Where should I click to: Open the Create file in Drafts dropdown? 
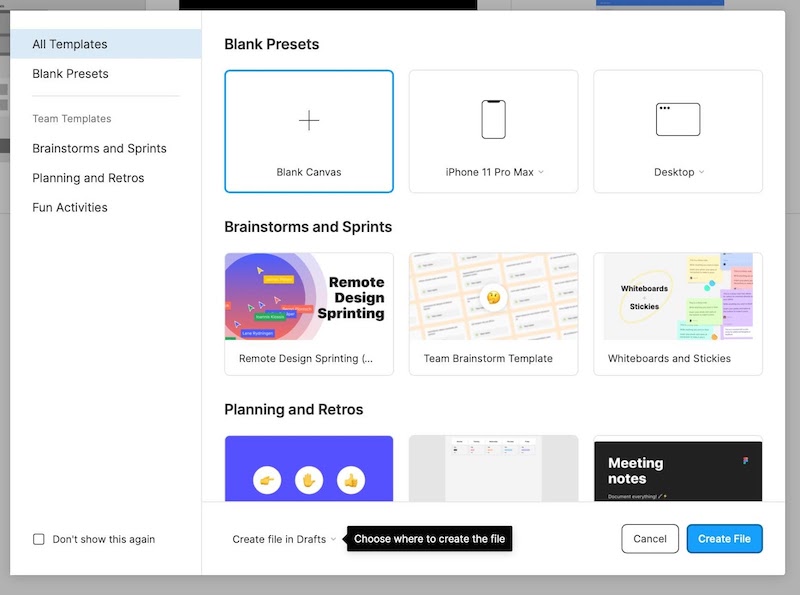pyautogui.click(x=284, y=539)
